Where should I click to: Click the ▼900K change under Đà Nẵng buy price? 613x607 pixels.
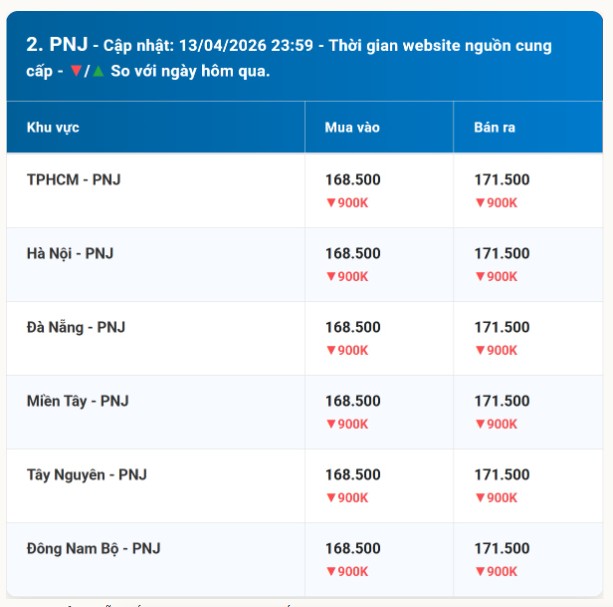(x=346, y=350)
